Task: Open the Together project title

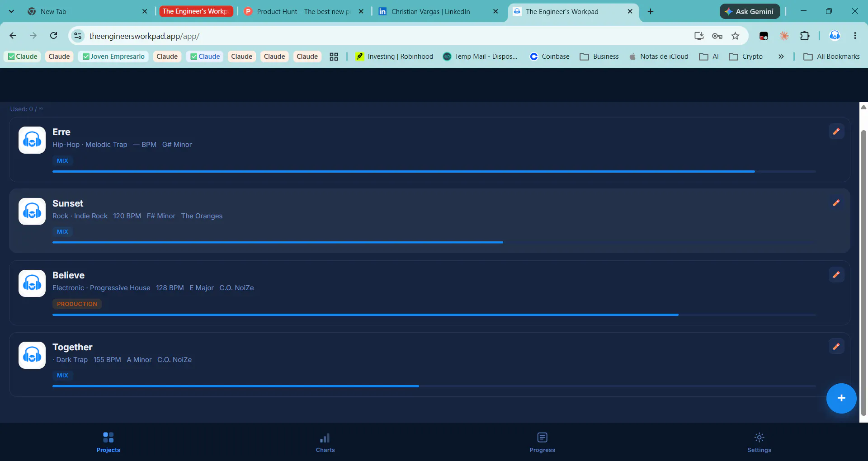Action: point(72,347)
